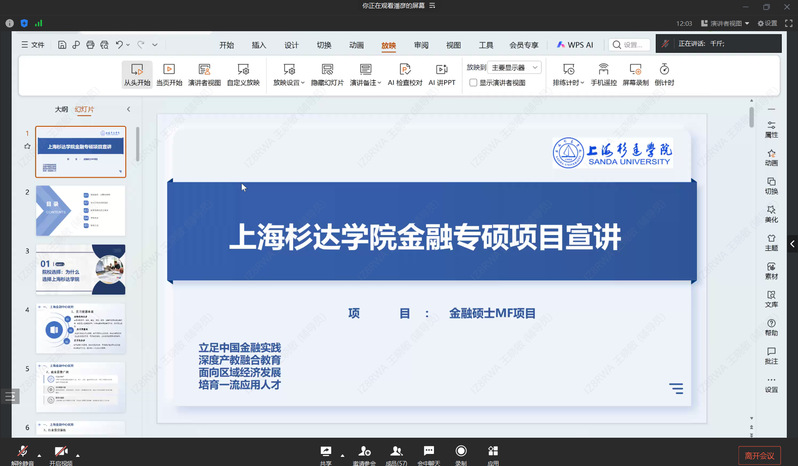Image resolution: width=798 pixels, height=466 pixels.
Task: Open 会员专享 member exclusive tab
Action: coord(524,45)
